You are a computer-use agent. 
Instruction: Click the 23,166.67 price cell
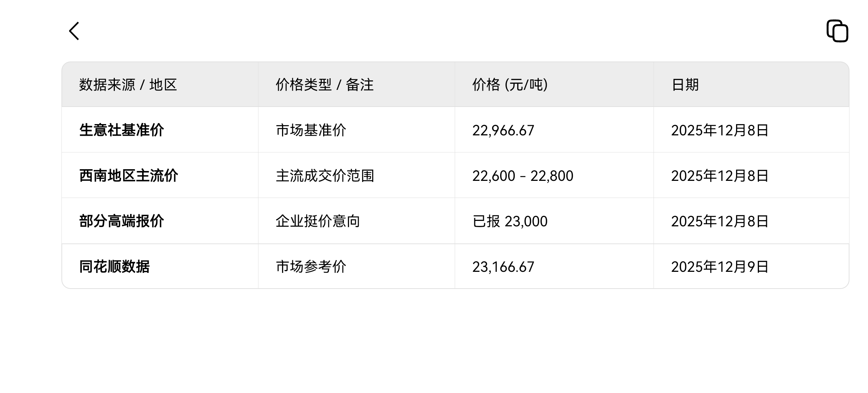[503, 267]
